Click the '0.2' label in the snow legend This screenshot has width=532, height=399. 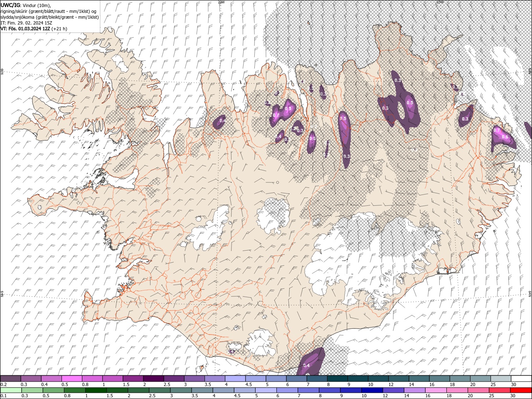(4, 384)
